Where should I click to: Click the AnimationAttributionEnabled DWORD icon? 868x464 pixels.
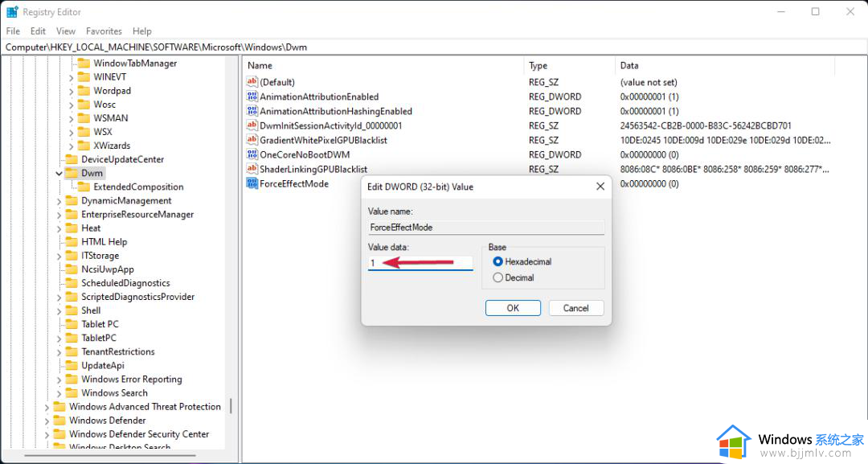point(252,96)
